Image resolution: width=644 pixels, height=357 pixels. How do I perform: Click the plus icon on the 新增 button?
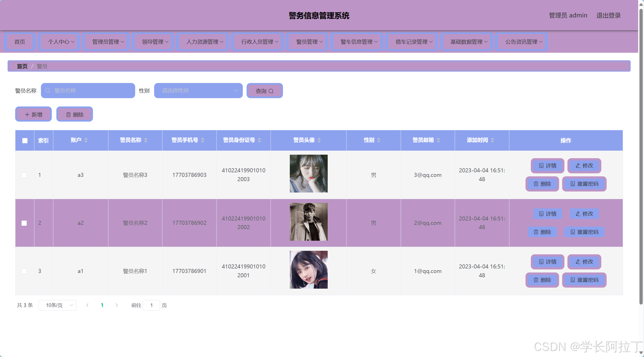point(27,115)
